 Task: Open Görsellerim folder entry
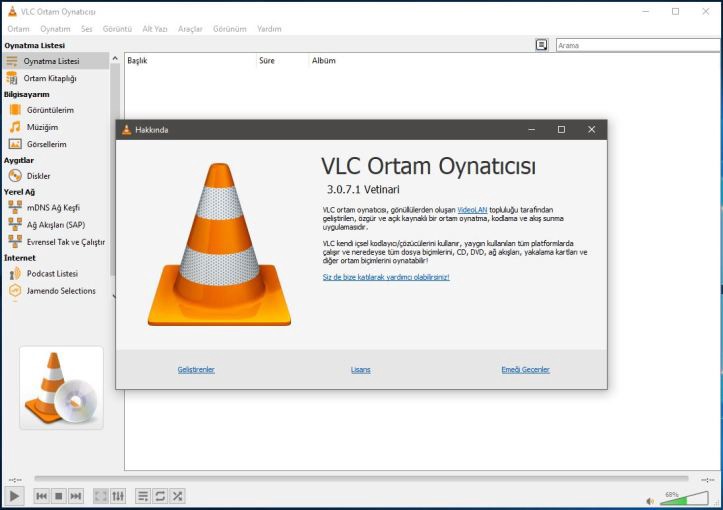[47, 144]
